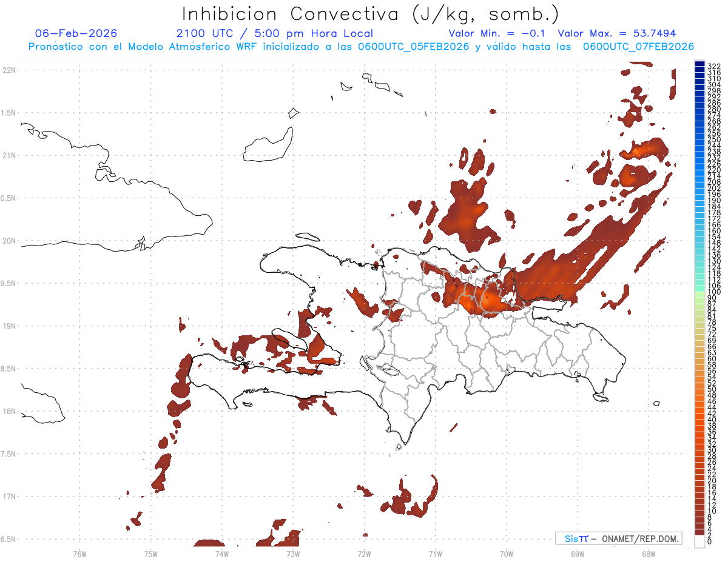
Task: Click the '71W' longitude label
Action: [x=435, y=553]
